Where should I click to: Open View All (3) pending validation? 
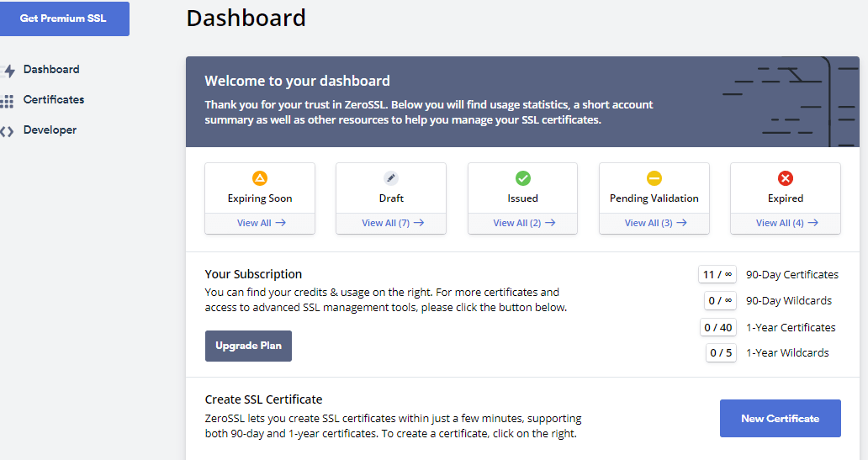pyautogui.click(x=655, y=223)
